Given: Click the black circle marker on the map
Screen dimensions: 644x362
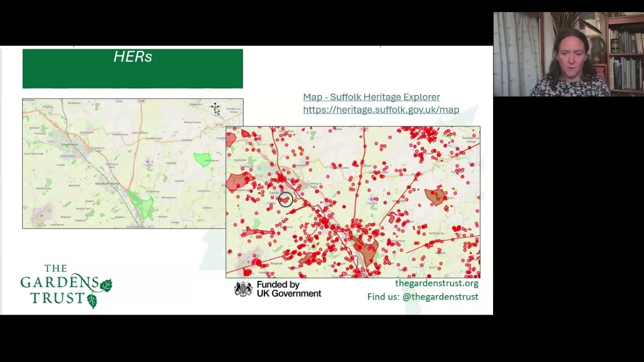Looking at the screenshot, I should [x=285, y=200].
